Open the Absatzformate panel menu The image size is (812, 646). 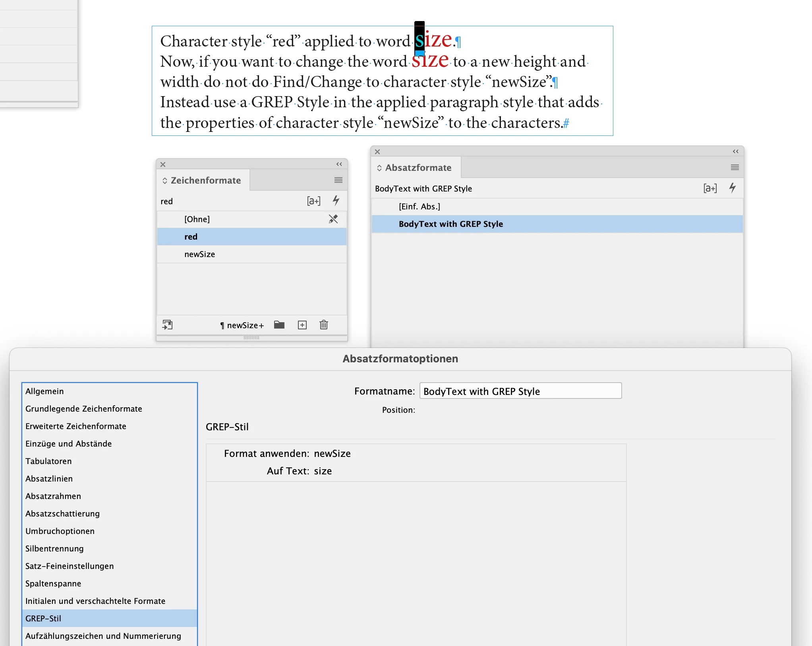coord(735,168)
